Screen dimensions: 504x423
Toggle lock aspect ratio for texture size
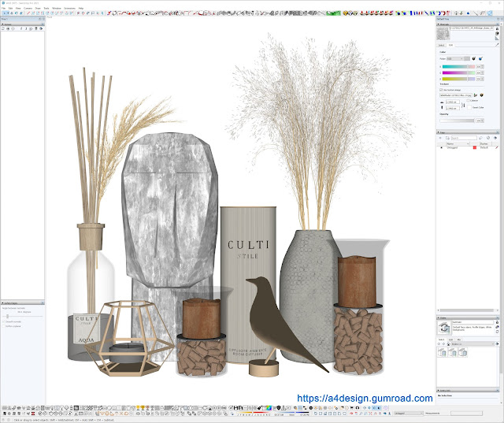click(x=463, y=105)
